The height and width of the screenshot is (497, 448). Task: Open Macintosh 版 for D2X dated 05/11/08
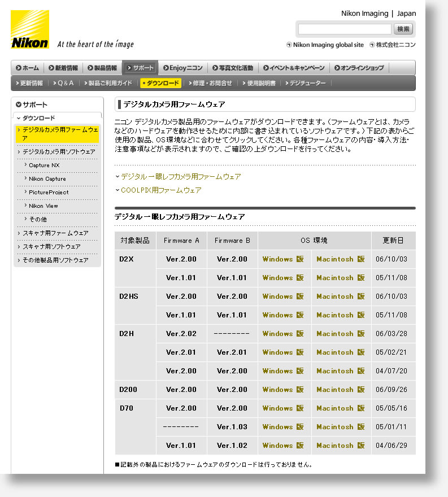(341, 278)
